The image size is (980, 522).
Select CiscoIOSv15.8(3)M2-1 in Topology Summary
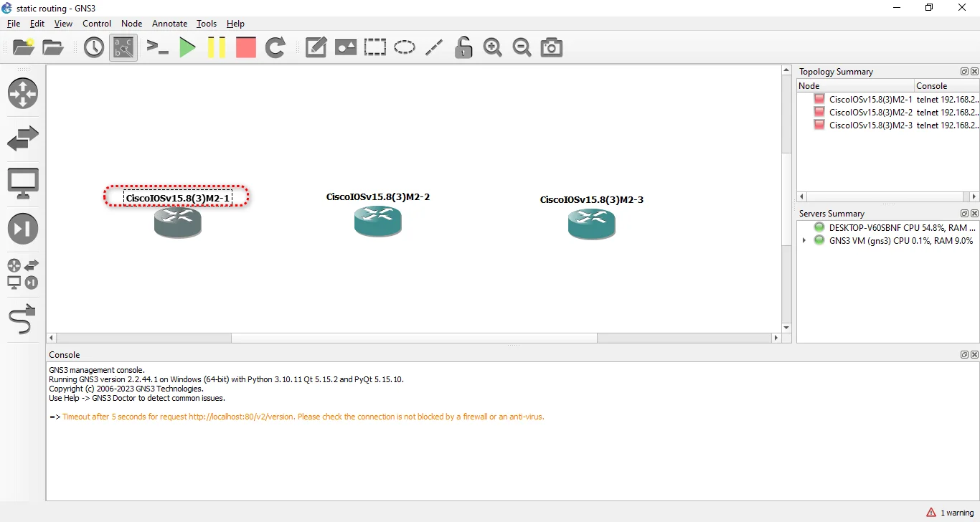(x=870, y=100)
